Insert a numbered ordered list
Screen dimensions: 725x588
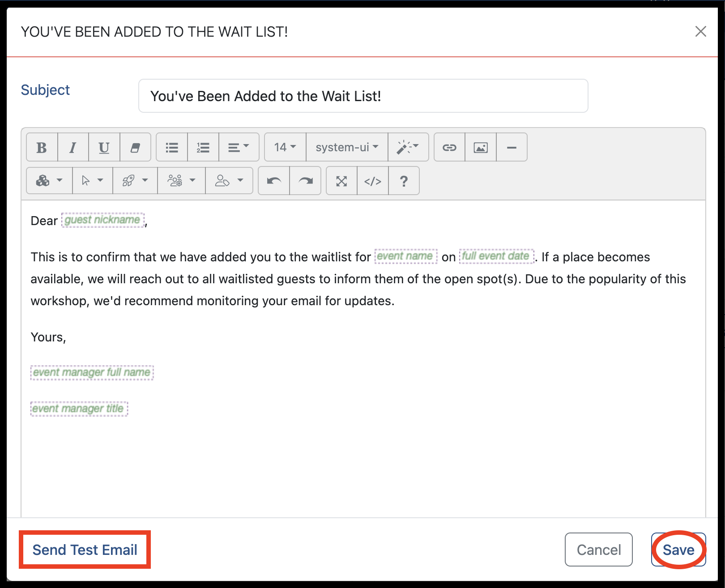click(x=203, y=147)
